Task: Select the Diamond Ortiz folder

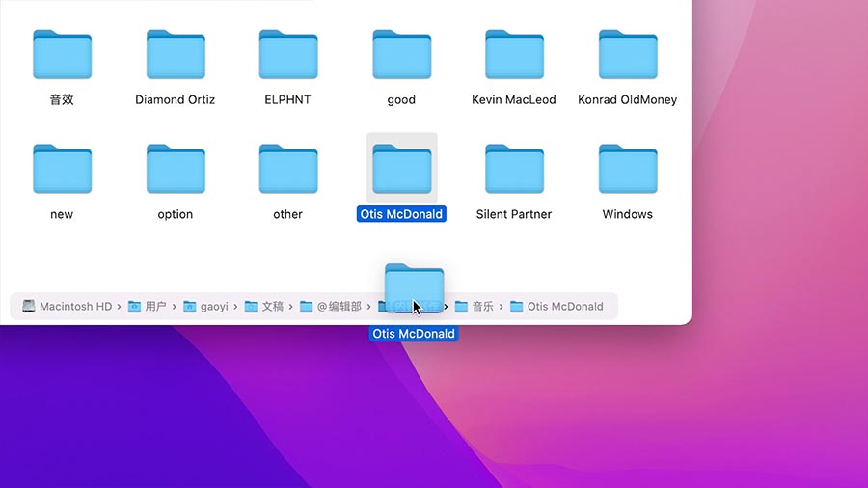Action: coord(175,55)
